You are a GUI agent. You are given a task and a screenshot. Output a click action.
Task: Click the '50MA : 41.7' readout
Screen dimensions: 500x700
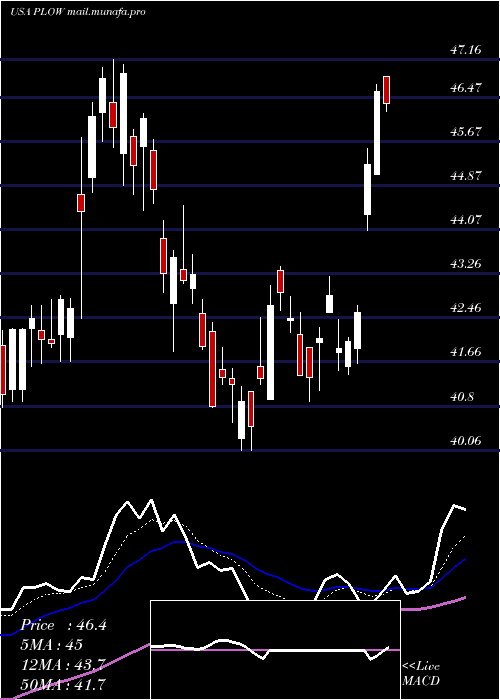coord(63,684)
